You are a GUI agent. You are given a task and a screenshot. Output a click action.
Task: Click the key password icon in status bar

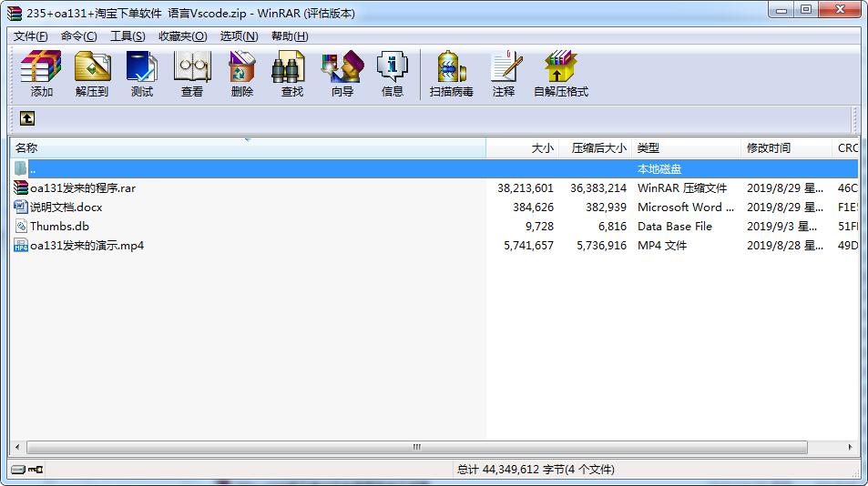(x=36, y=470)
